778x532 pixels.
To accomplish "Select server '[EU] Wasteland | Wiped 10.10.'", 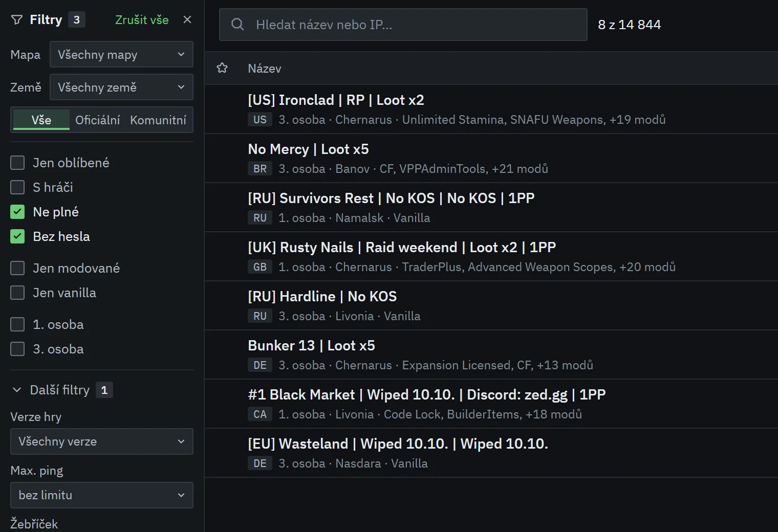I will 491,453.
